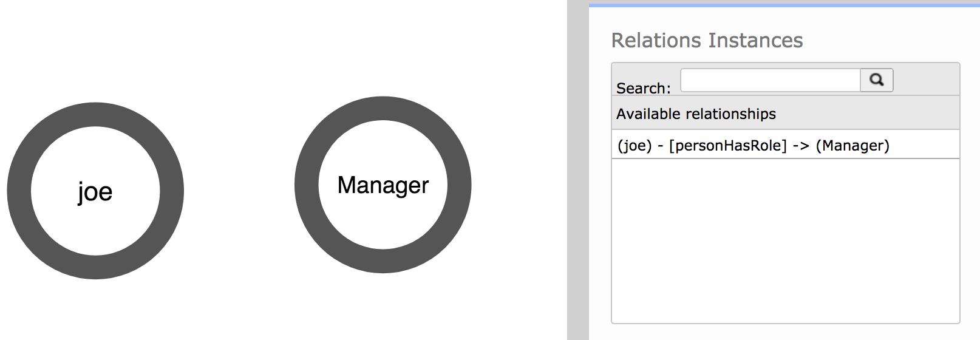Click the magnifying glass search icon
Image resolution: width=980 pixels, height=340 pixels.
(876, 80)
